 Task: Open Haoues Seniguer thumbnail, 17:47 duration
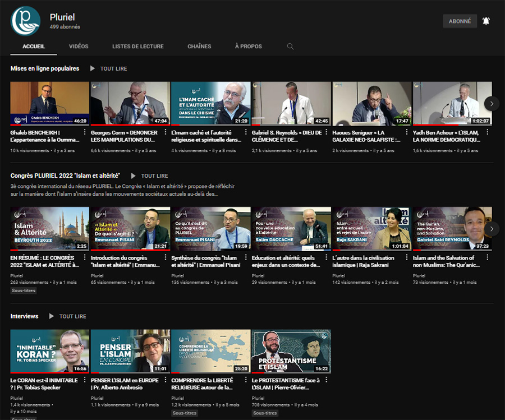pos(371,103)
